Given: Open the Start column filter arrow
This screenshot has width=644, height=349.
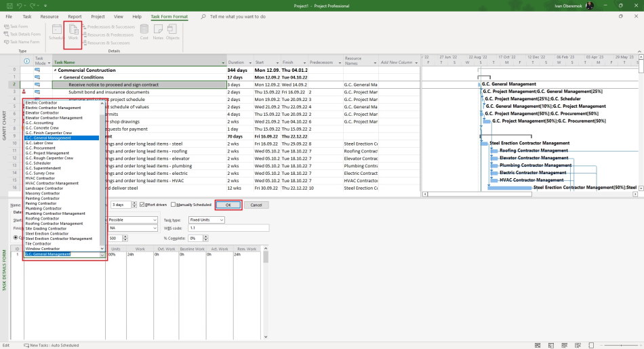Looking at the screenshot, I should 277,63.
